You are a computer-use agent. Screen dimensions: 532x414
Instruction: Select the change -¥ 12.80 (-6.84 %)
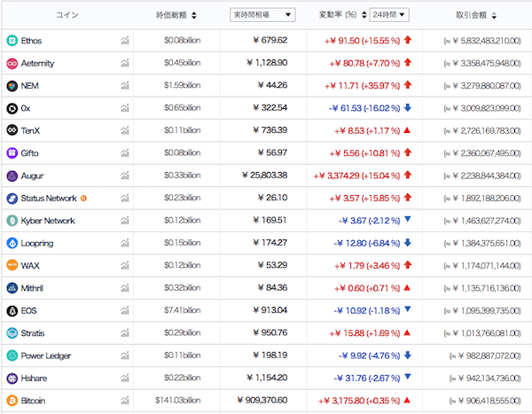coord(367,243)
